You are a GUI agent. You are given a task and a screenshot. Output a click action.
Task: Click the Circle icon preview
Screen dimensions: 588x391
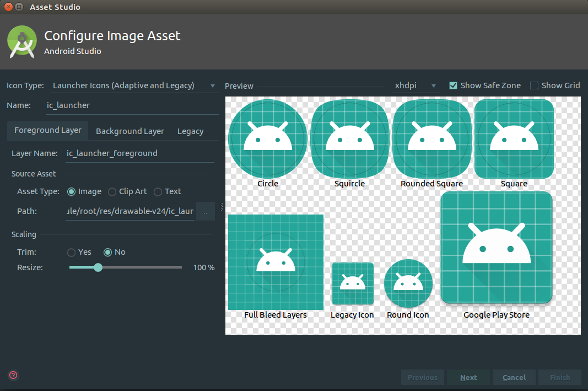pos(268,138)
